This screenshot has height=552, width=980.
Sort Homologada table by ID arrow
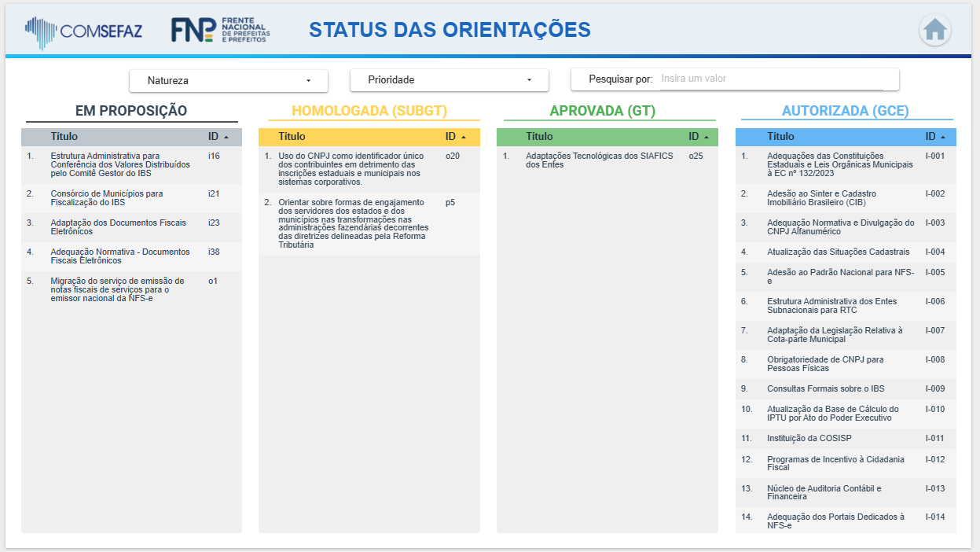464,138
